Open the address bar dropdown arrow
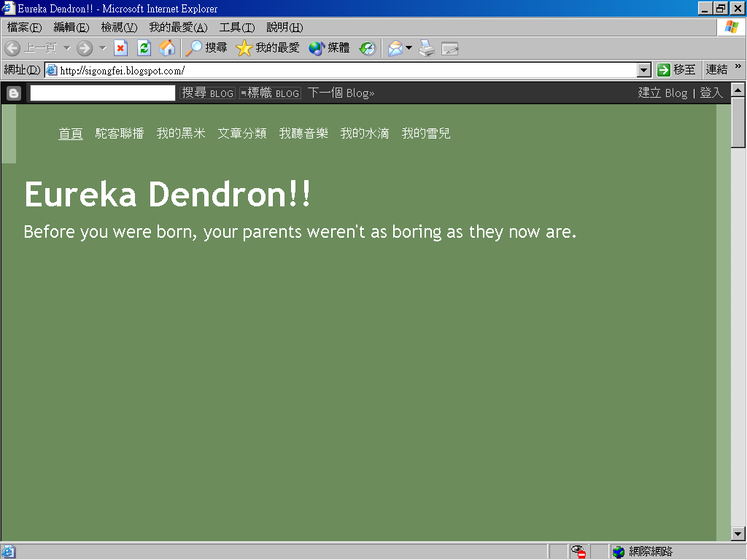This screenshot has width=747, height=560. point(644,70)
